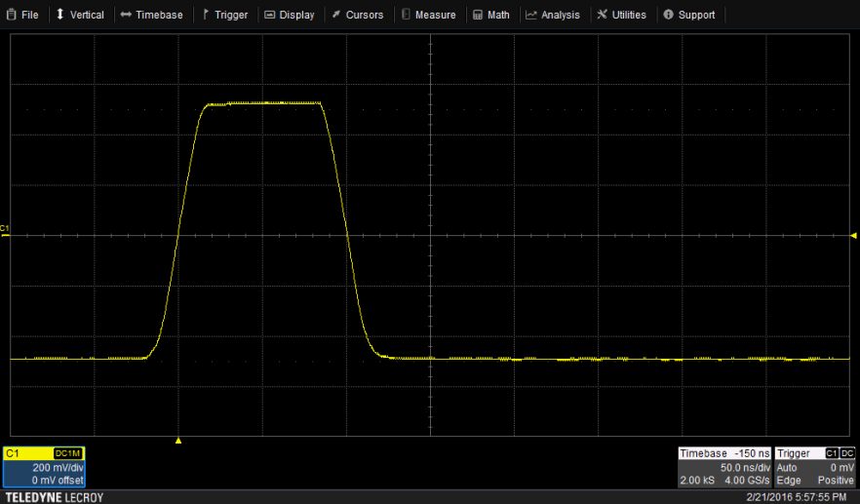Click the Timebase menu's horizontal arrow icon
This screenshot has height=504, width=860.
point(126,15)
